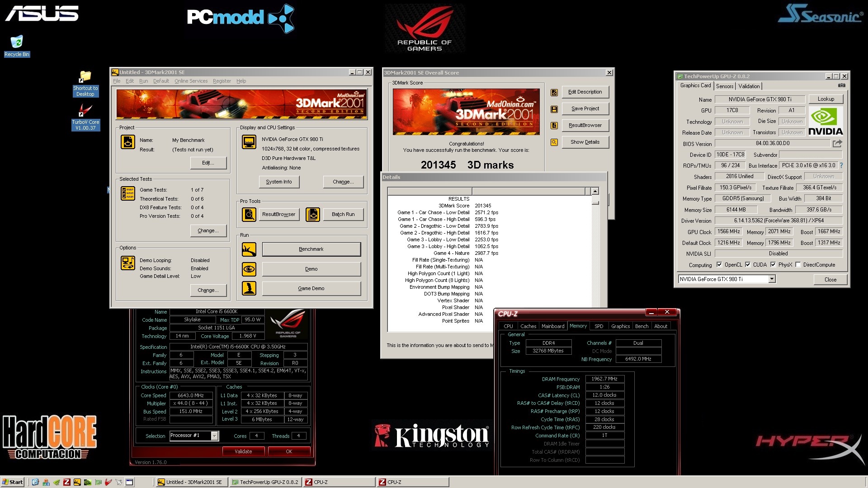This screenshot has height=488, width=868.
Task: Click the red Z CPU-Z quick launch icon
Action: point(67,482)
